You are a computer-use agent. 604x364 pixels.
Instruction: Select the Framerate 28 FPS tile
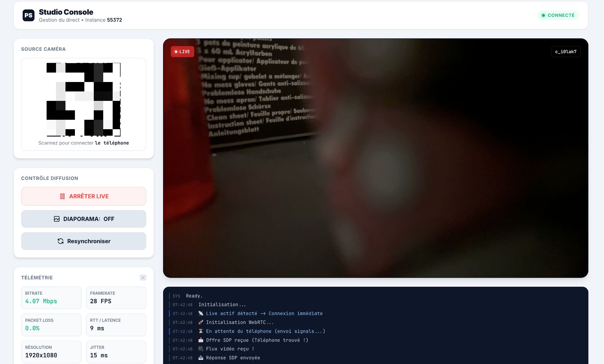[116, 298]
